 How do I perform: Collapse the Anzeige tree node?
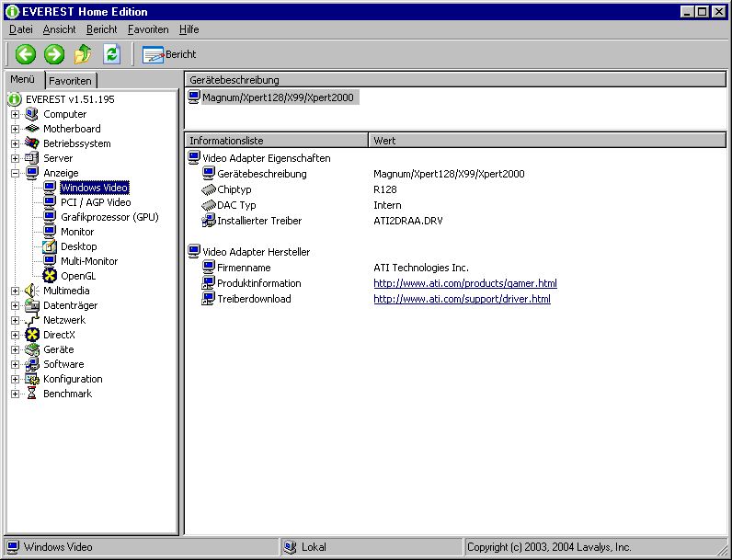click(15, 173)
